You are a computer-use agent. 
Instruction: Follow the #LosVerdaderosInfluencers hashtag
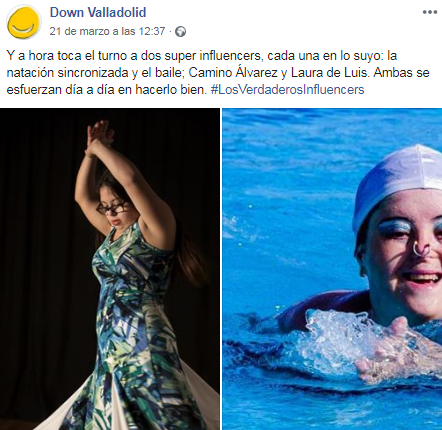pos(287,90)
